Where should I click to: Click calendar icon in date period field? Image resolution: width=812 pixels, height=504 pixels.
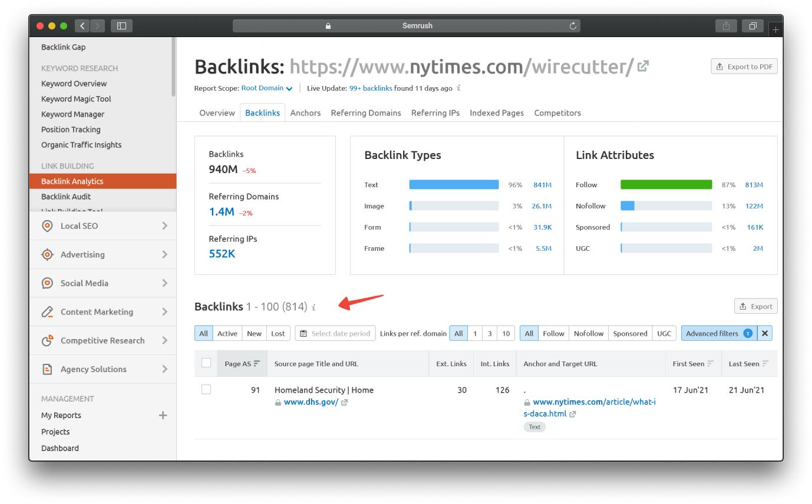click(x=303, y=334)
